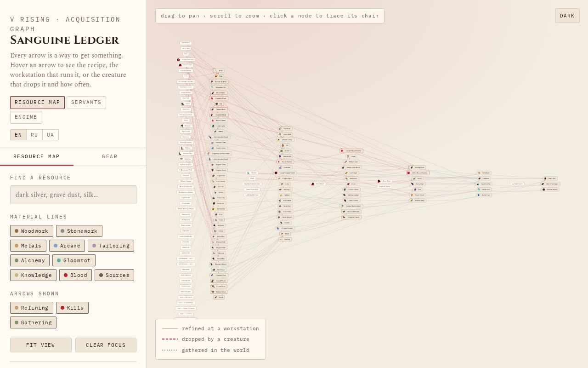Toggle the Arcane material line
The width and height of the screenshot is (588, 368).
pyautogui.click(x=67, y=246)
